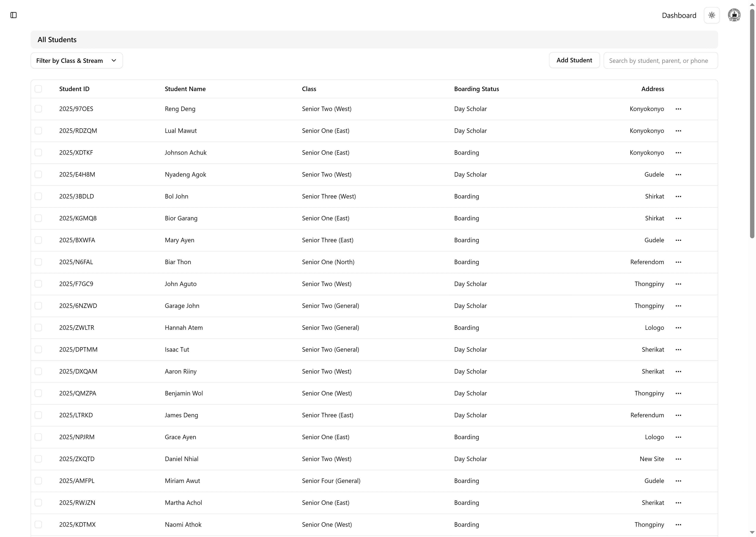
Task: Toggle the sidebar panel icon
Action: click(14, 15)
